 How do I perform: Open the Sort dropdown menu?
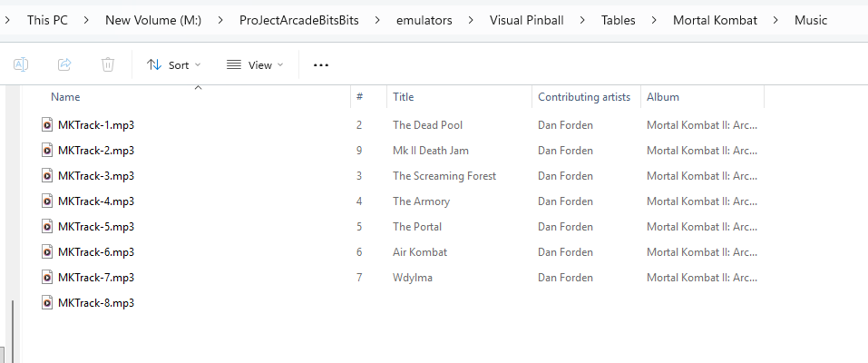point(173,64)
